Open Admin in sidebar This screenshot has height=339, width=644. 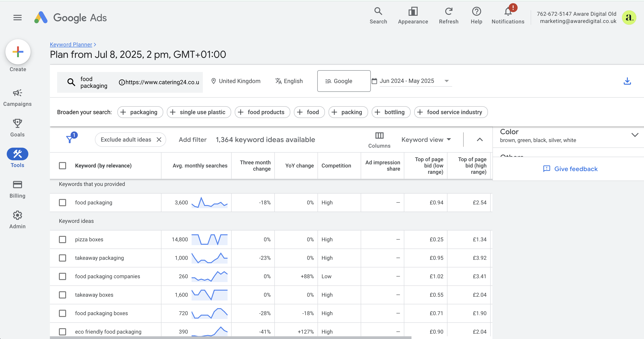[x=18, y=220]
